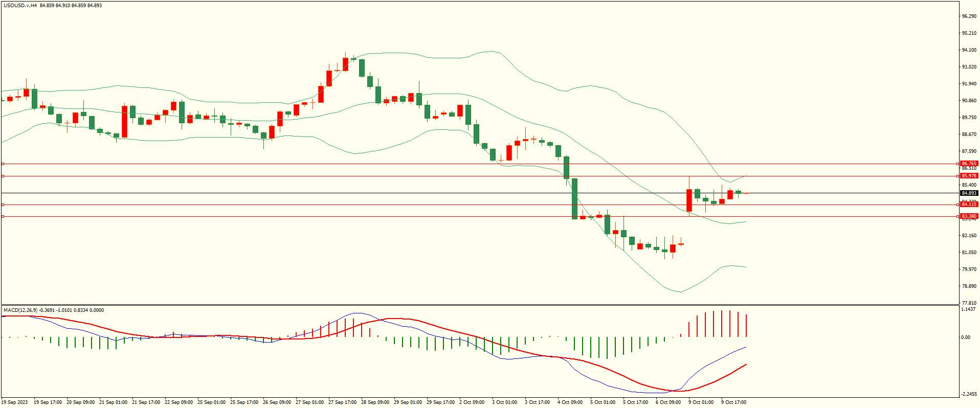Click the left anchor handle of the 83.380 line

pos(3,216)
